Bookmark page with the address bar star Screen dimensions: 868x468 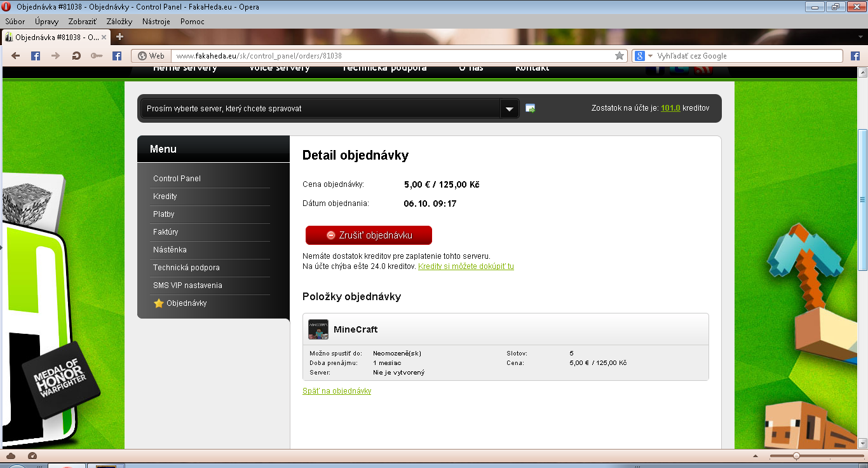620,56
